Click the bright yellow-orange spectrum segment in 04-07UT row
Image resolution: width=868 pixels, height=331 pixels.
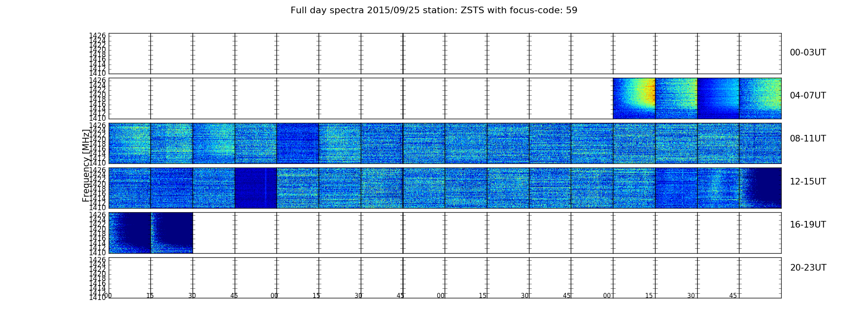click(634, 98)
